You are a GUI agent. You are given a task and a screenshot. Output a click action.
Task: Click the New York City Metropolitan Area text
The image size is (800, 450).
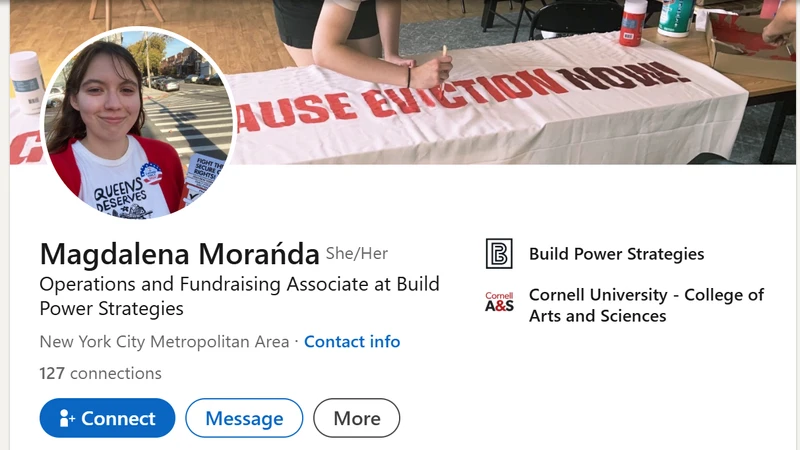coord(164,341)
